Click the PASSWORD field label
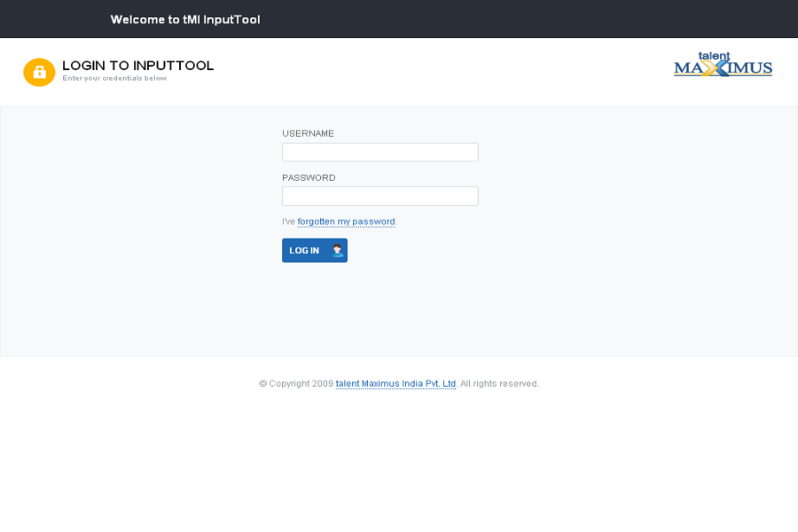Screen dimensions: 798x532 pos(309,178)
